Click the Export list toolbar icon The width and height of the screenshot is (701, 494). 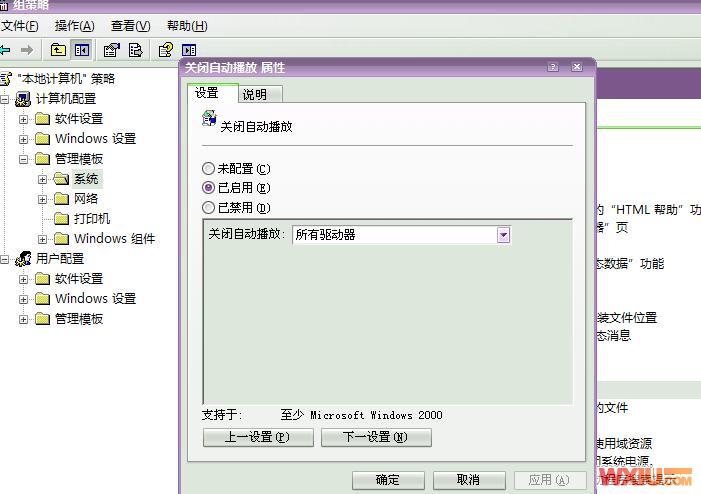point(136,49)
